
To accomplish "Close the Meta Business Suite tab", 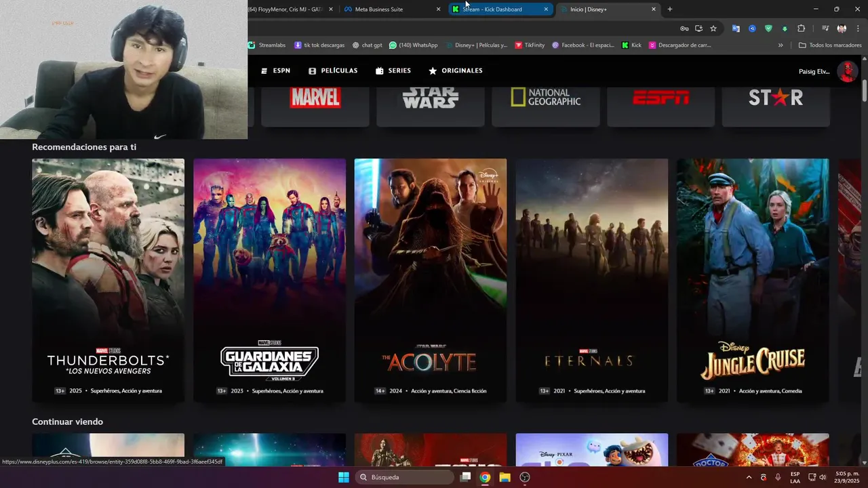I will pyautogui.click(x=438, y=9).
